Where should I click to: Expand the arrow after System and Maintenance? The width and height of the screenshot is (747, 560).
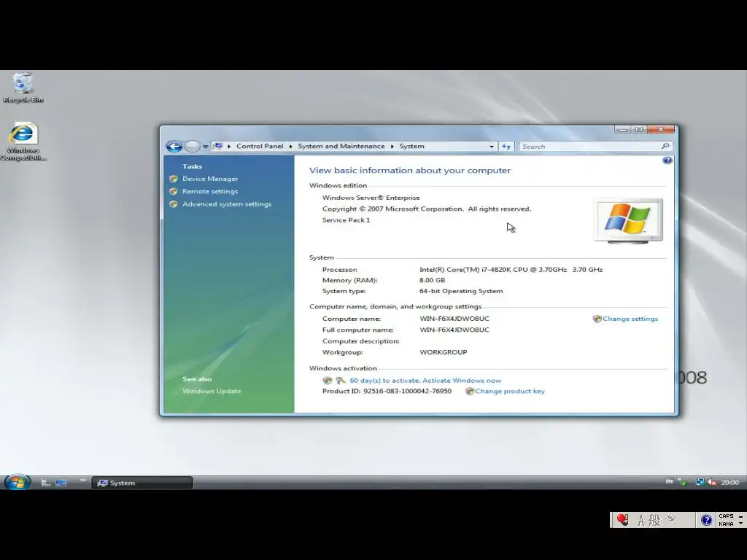tap(392, 146)
